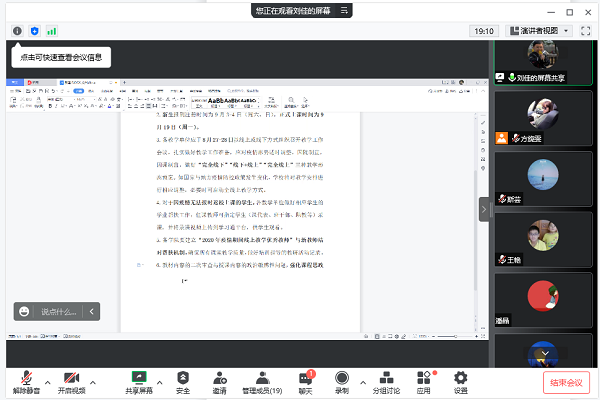
Task: Open 管理成员(19) member list
Action: click(262, 382)
